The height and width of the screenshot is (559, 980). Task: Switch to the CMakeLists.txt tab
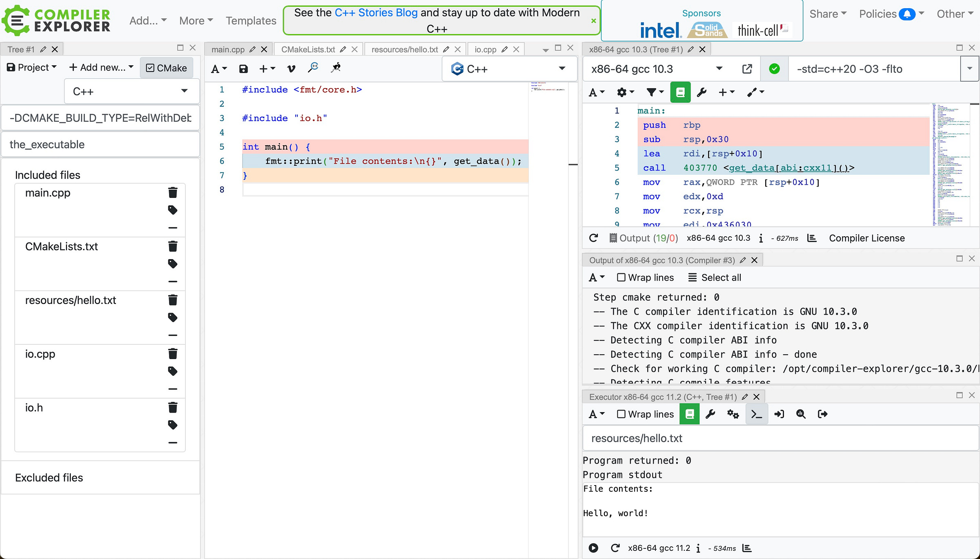[x=308, y=49]
